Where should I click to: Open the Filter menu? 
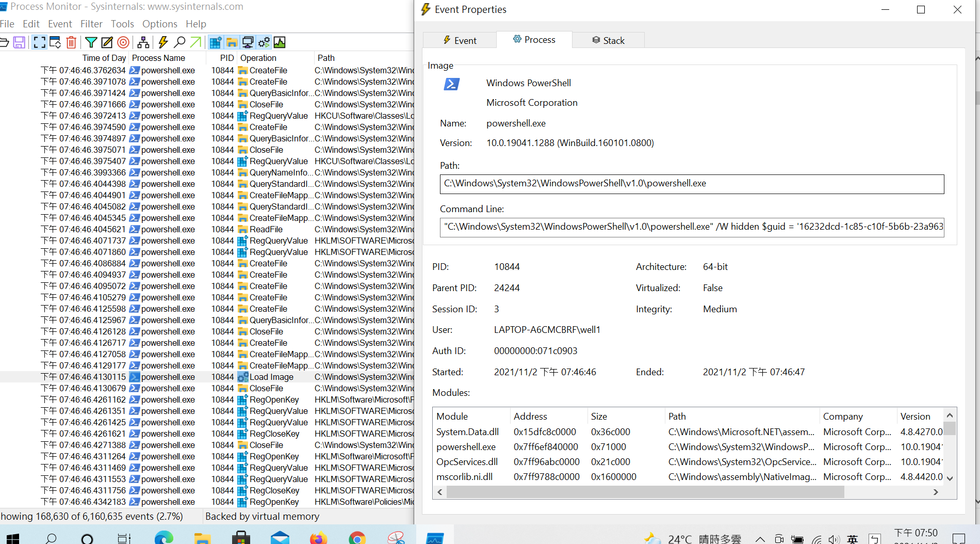[x=91, y=24]
